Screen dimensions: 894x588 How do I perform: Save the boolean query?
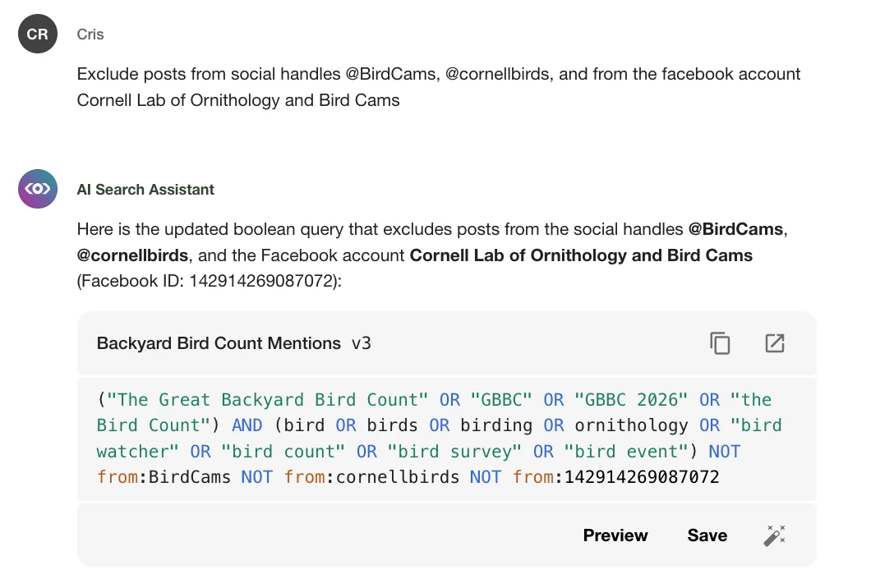pos(707,535)
